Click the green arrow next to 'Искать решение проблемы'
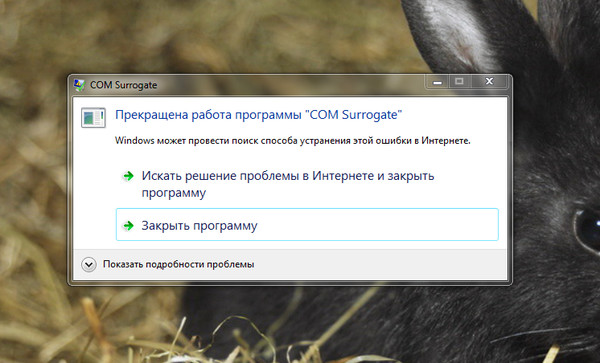The image size is (600, 363). pos(128,176)
